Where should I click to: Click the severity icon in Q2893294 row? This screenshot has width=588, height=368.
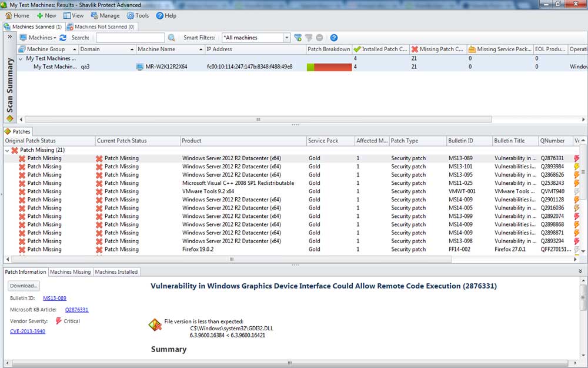pos(577,241)
